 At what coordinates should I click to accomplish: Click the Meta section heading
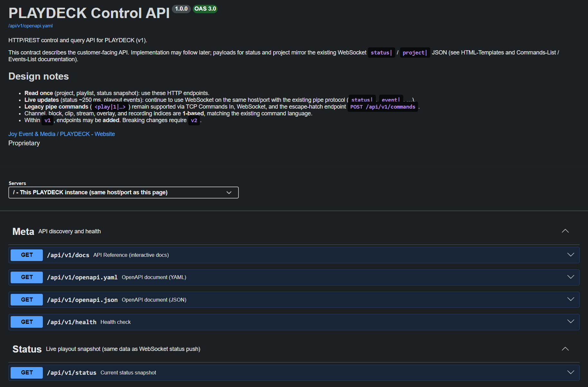coord(23,232)
